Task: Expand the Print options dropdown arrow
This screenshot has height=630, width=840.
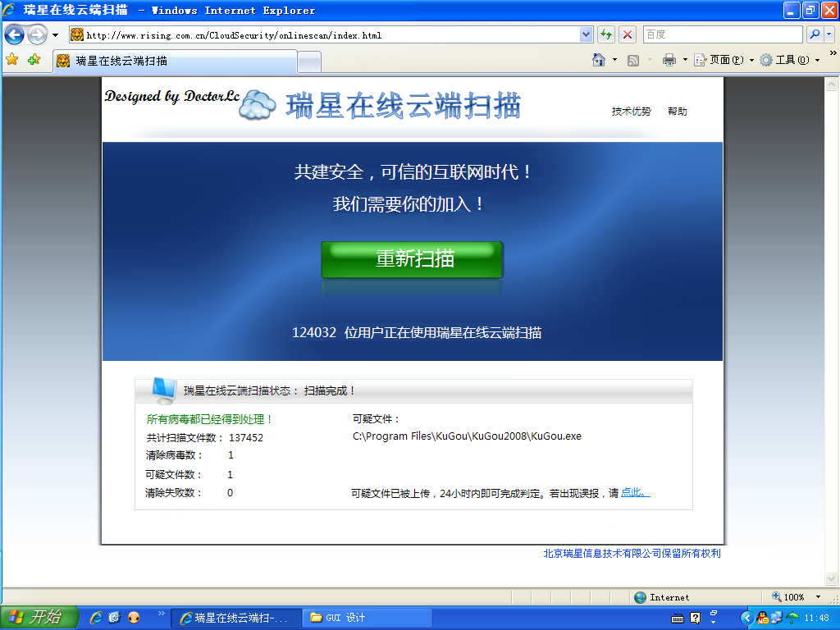Action: 685,60
